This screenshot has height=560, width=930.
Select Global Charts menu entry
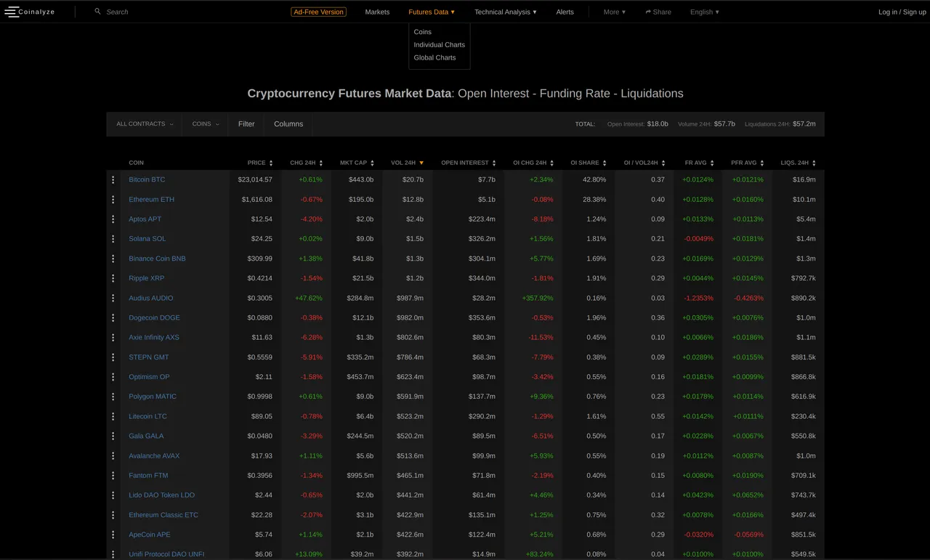point(435,57)
